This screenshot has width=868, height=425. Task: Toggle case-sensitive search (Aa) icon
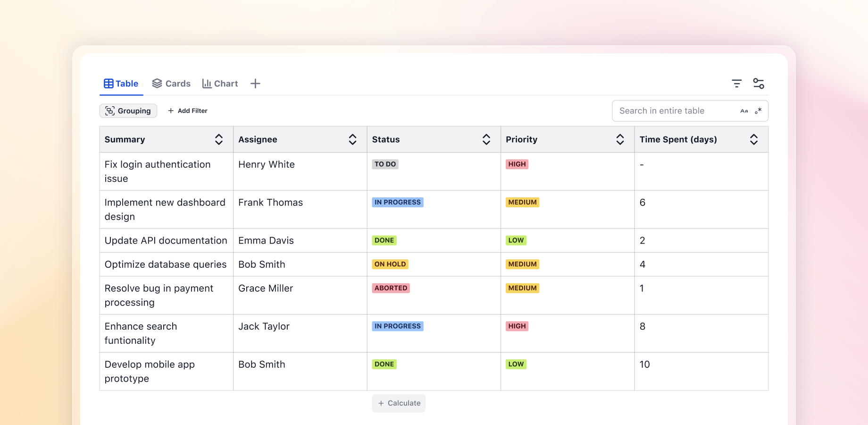point(744,111)
